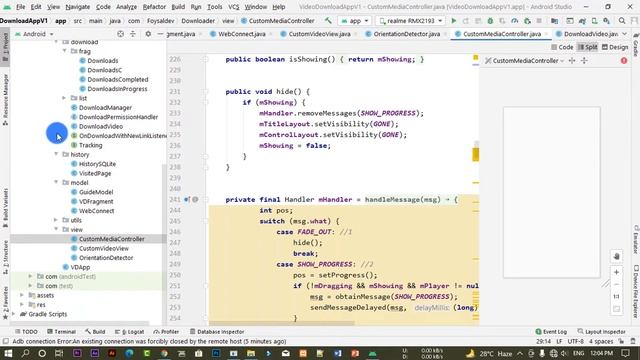Collapse the frag folder
640x360 pixels.
click(64, 51)
